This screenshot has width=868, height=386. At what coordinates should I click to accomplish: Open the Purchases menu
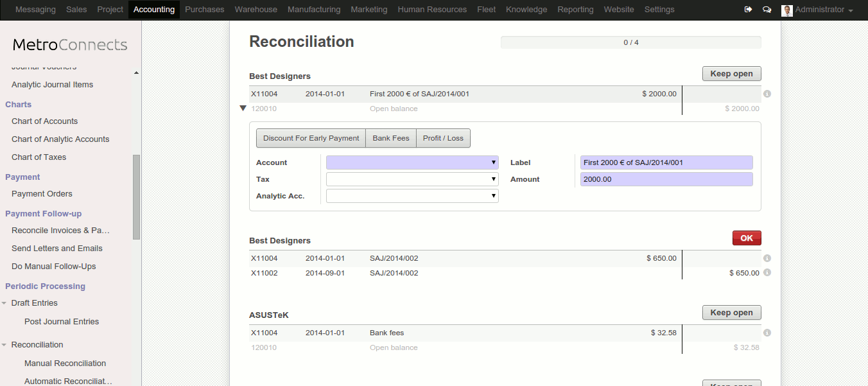(204, 10)
